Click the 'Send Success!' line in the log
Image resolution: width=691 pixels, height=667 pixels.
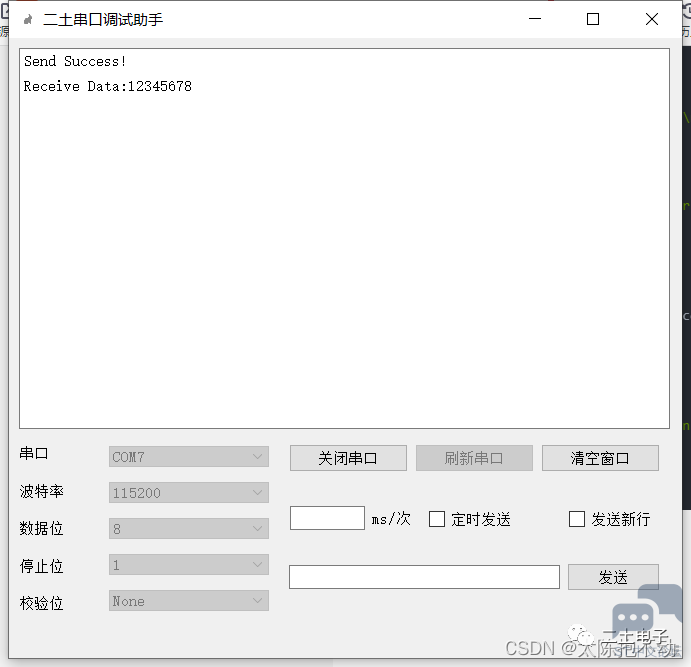coord(75,61)
